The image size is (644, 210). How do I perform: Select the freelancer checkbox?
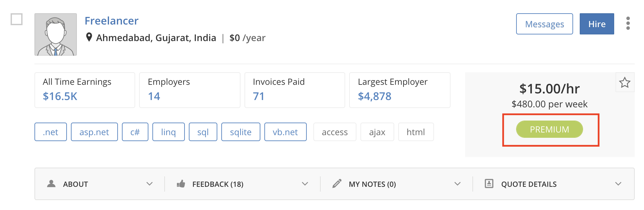pos(17,19)
